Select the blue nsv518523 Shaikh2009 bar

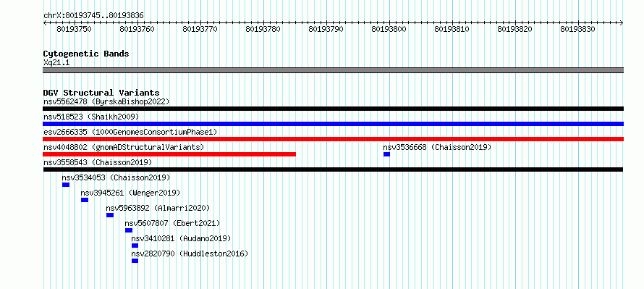(333, 124)
